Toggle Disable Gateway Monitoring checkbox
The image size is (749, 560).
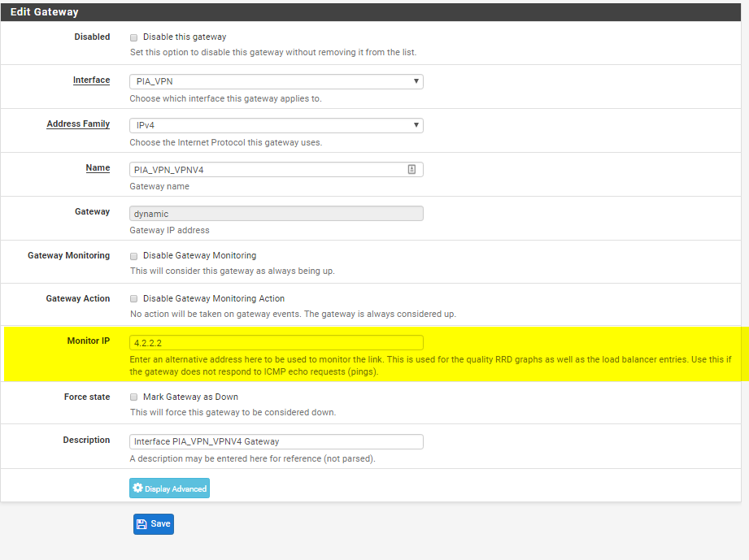[x=133, y=256]
